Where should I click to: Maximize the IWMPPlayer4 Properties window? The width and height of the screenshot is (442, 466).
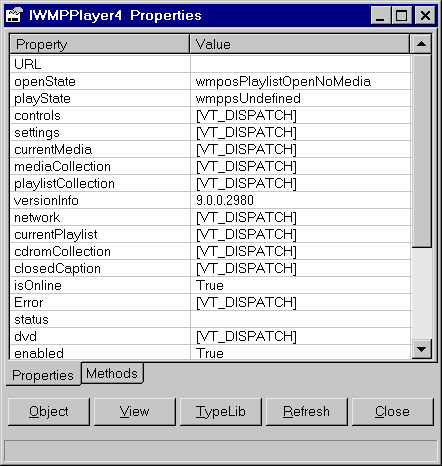click(x=402, y=15)
